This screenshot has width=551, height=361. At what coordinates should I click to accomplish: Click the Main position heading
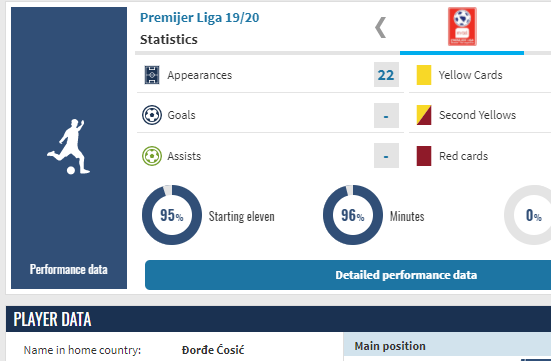pos(390,346)
